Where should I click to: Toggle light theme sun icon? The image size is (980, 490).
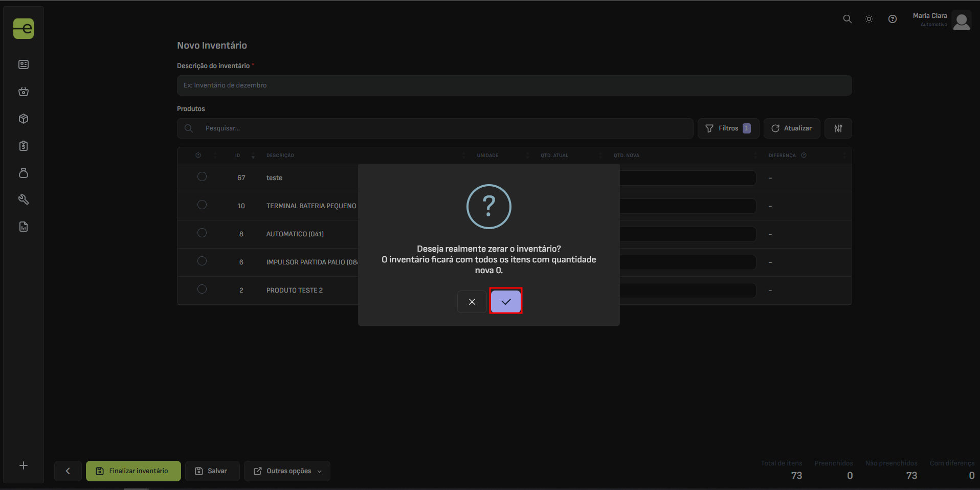[868, 19]
